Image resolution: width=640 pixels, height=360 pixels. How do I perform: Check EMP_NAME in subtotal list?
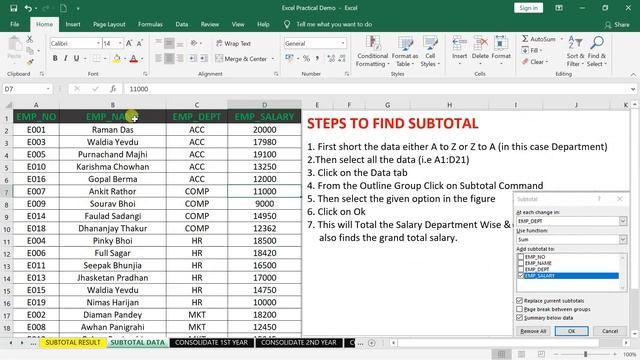(520, 263)
